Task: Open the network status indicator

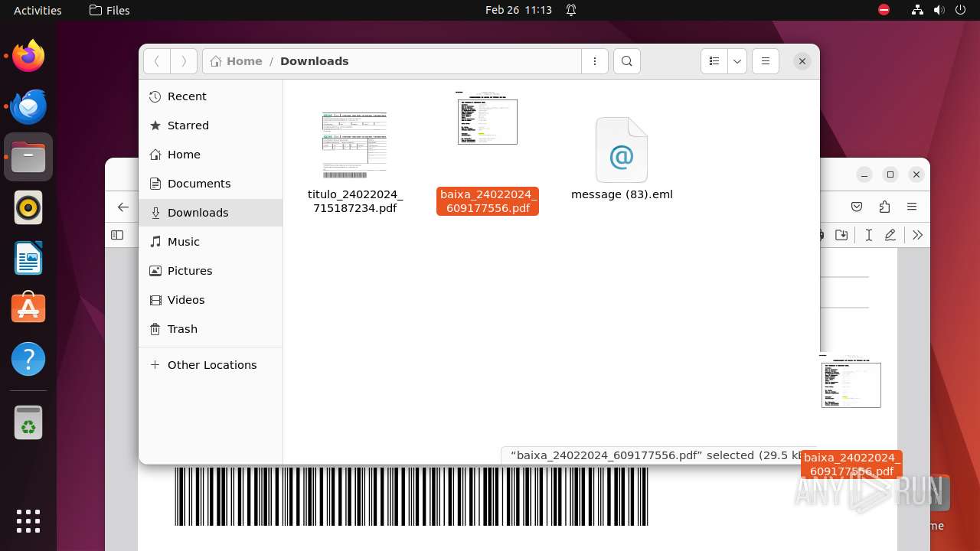Action: tap(918, 10)
